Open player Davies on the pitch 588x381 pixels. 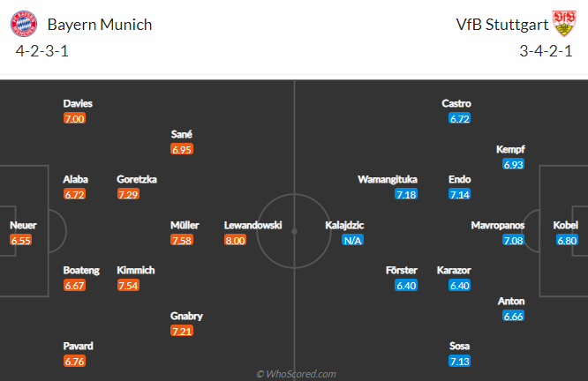(78, 103)
